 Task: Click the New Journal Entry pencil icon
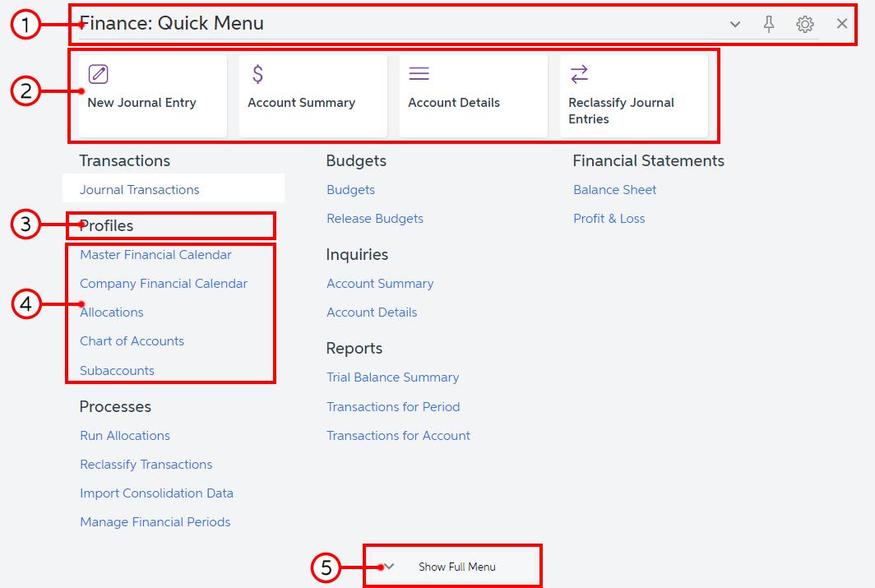pyautogui.click(x=99, y=74)
